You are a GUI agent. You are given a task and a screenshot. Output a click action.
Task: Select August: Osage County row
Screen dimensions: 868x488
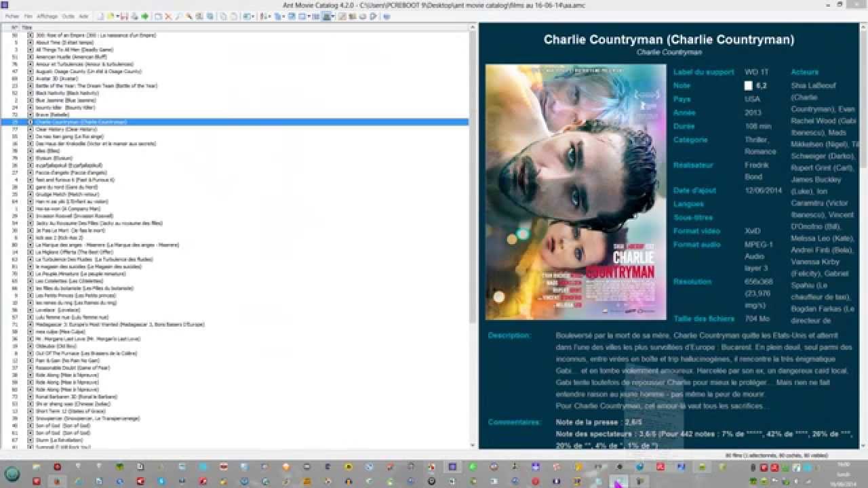(235, 71)
